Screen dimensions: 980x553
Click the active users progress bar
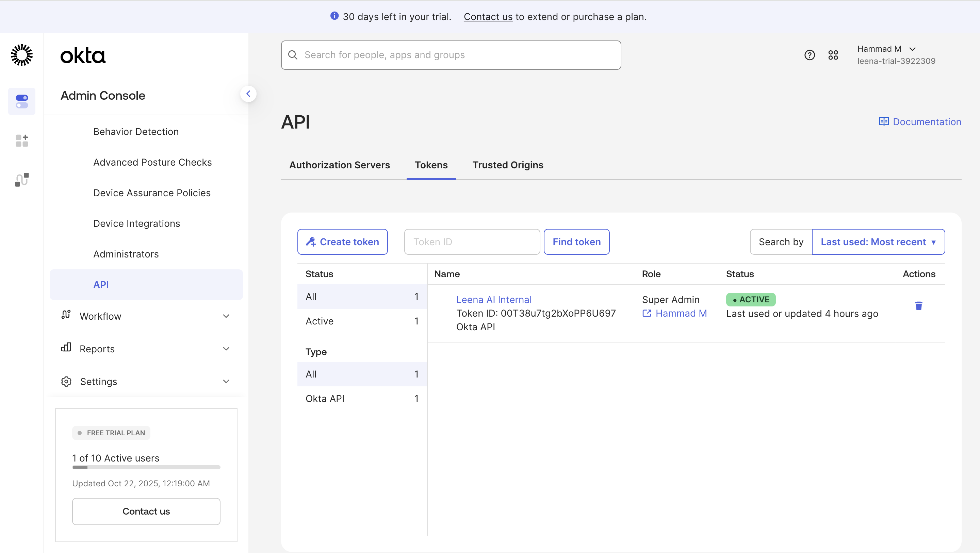pos(146,467)
